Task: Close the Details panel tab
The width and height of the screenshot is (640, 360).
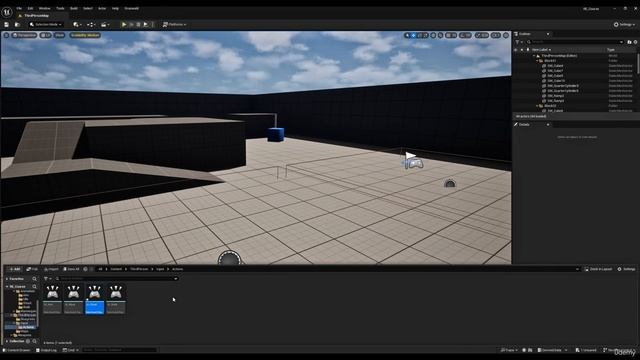Action: click(548, 124)
